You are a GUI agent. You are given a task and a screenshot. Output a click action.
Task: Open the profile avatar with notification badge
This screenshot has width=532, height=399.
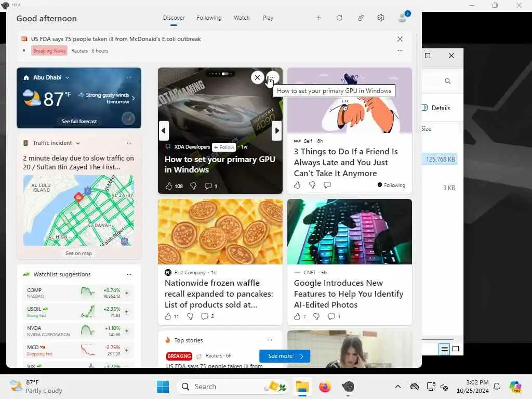tap(404, 16)
